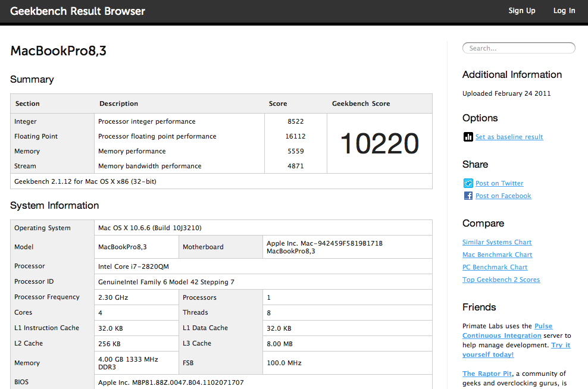Click 'Processor integer performance' description

(146, 121)
